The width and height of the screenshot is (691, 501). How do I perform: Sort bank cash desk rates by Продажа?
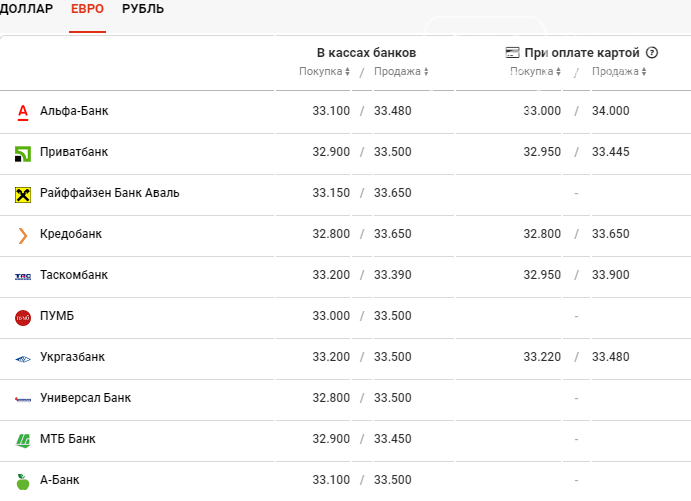pos(401,71)
